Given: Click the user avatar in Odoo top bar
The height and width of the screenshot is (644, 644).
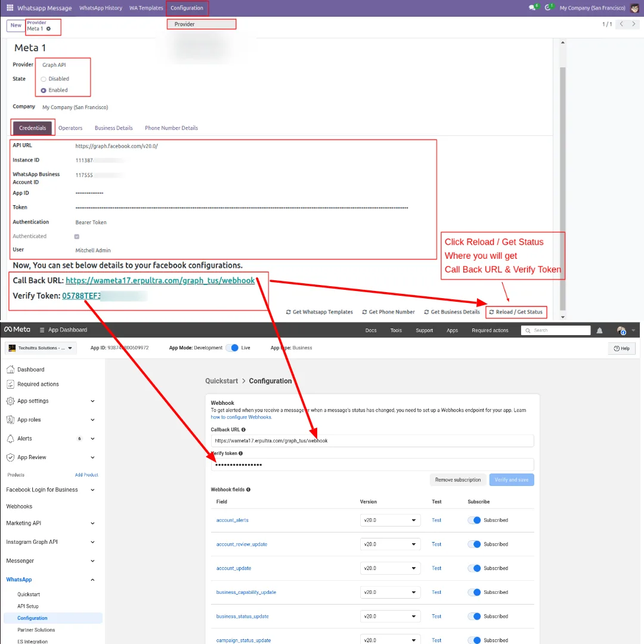Looking at the screenshot, I should [x=634, y=8].
